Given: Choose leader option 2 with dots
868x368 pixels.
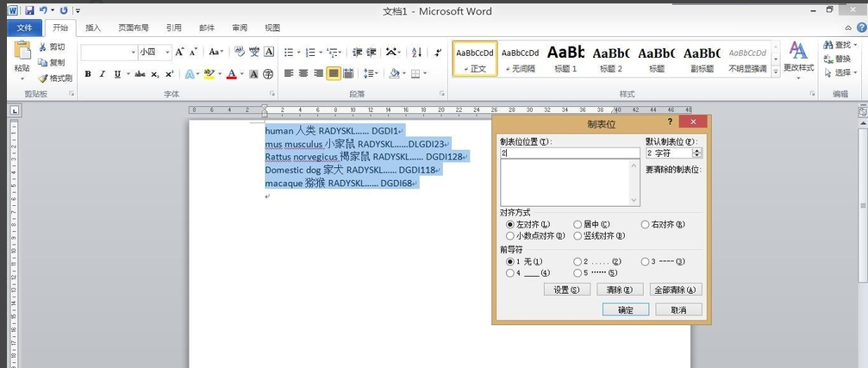Looking at the screenshot, I should pos(578,261).
